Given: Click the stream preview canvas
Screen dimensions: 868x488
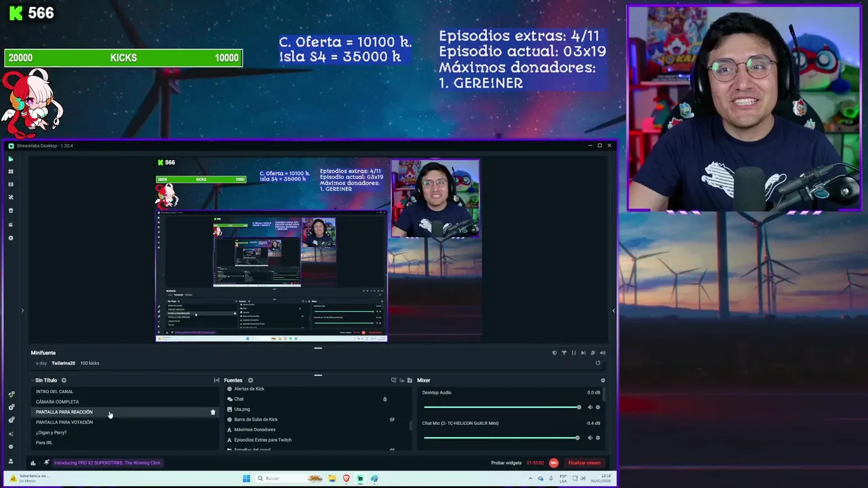Looking at the screenshot, I should point(318,250).
